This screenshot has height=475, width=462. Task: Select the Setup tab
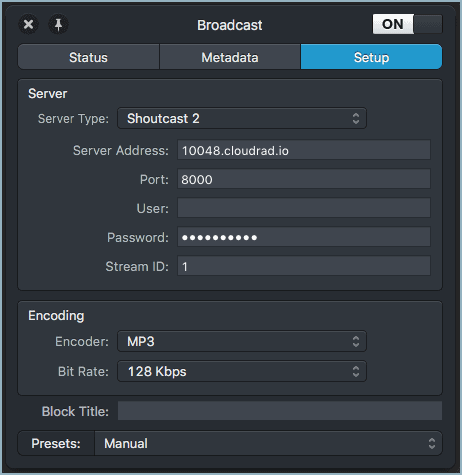point(371,57)
